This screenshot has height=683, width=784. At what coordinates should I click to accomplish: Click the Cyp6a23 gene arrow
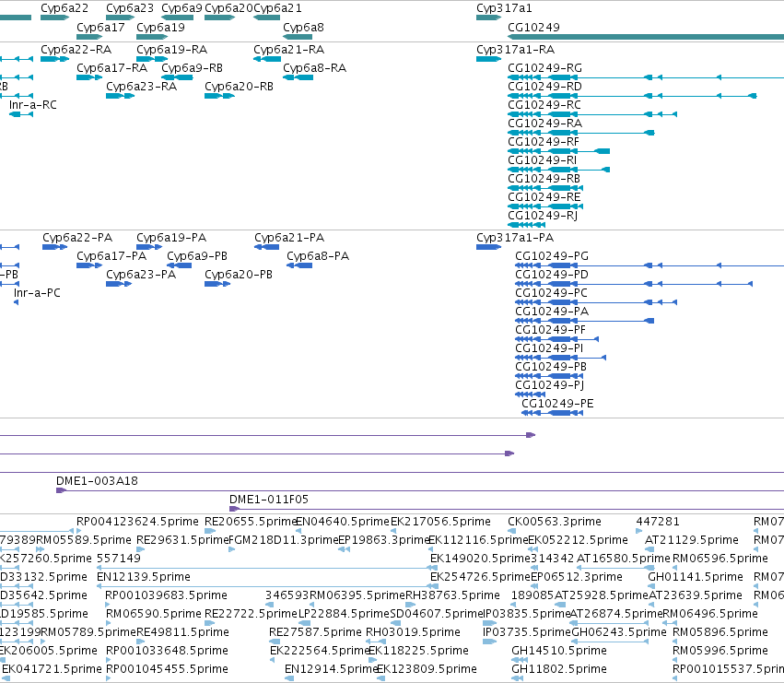coord(120,18)
